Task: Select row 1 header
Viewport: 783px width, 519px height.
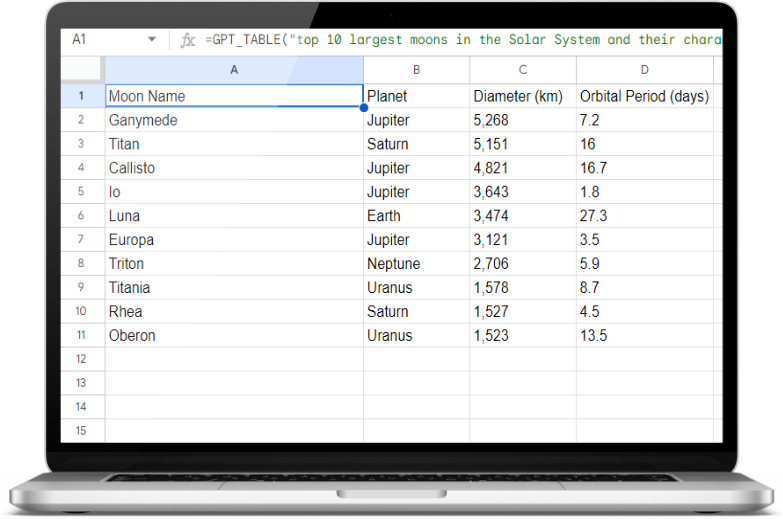Action: click(x=82, y=96)
